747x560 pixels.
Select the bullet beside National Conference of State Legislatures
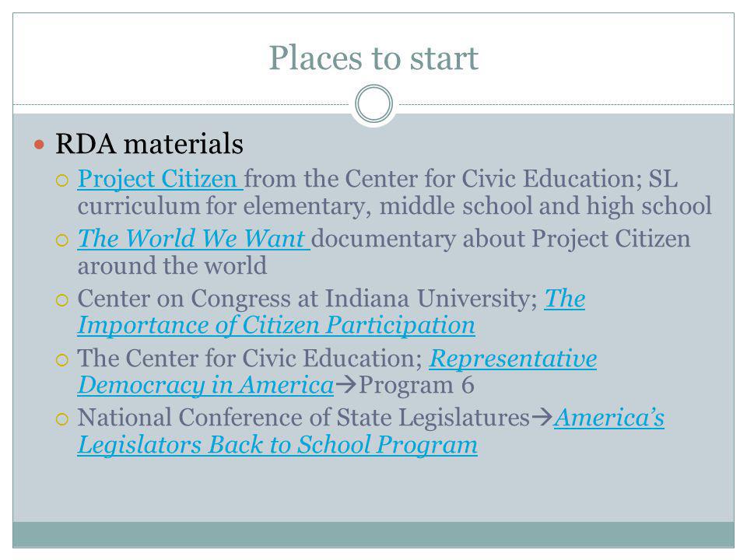point(62,419)
